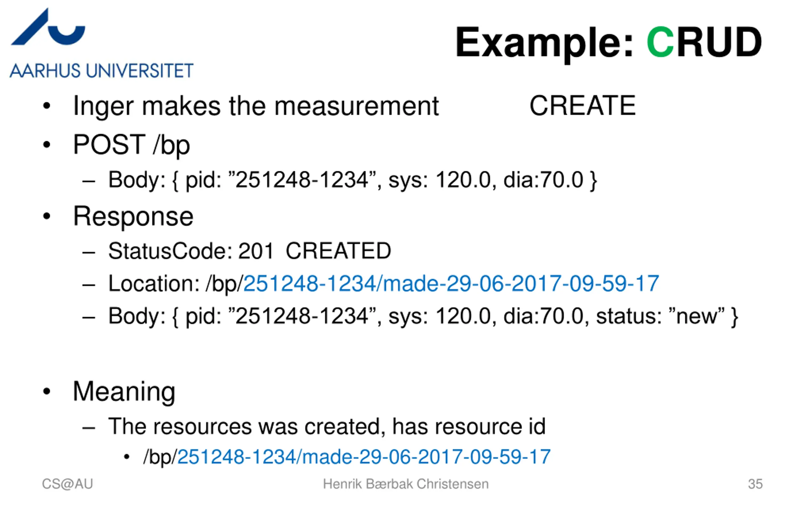Click the Aarhus Universitet logo emblem
The height and width of the screenshot is (507, 812).
(x=48, y=27)
